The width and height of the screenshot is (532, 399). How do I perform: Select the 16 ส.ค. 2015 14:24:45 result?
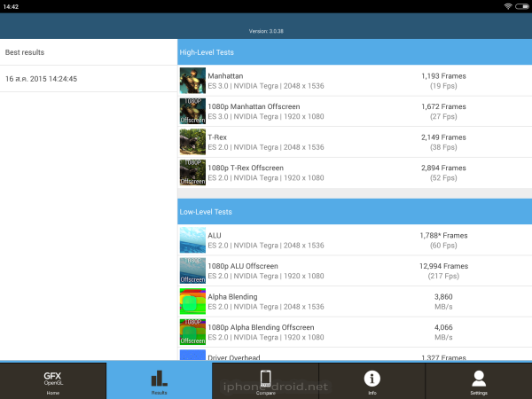89,79
